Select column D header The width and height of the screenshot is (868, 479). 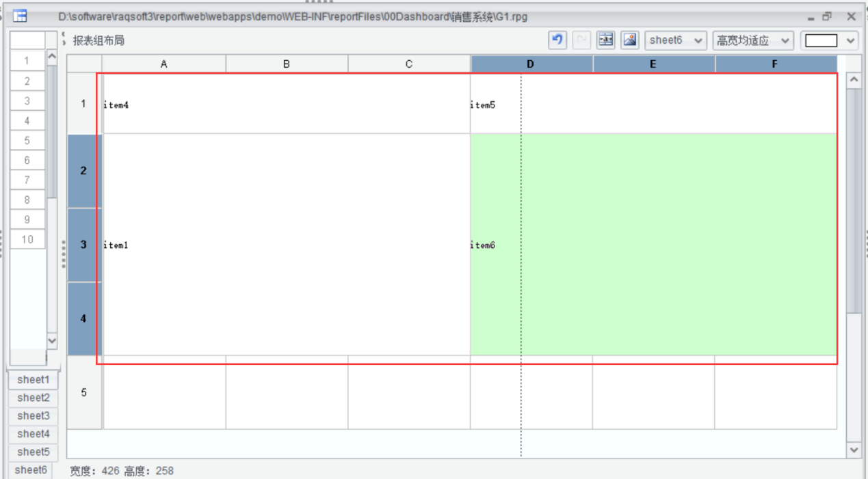click(x=531, y=64)
